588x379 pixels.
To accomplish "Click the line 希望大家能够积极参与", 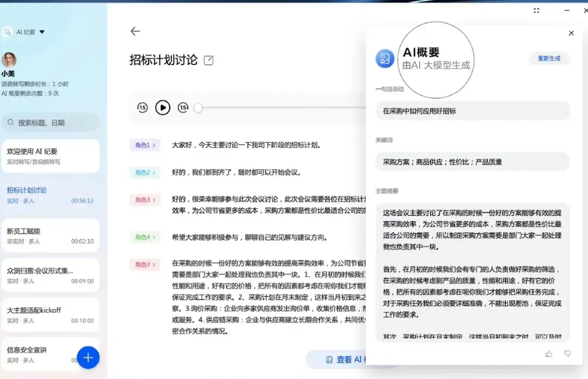I will (250, 237).
